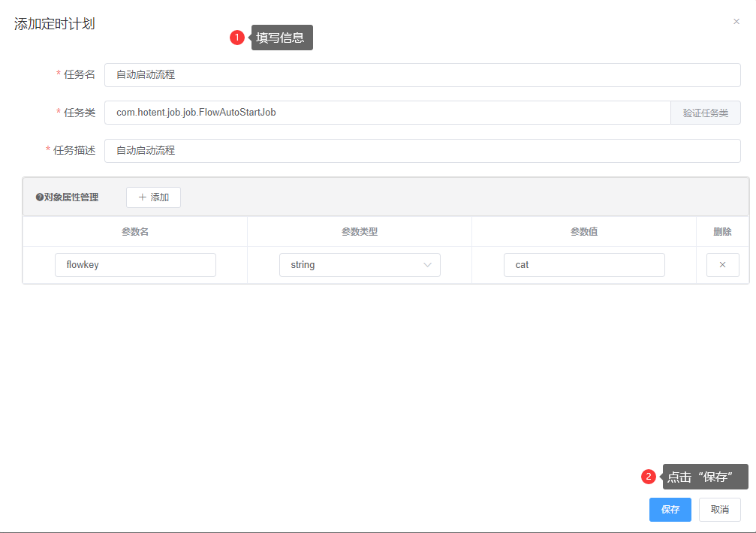The height and width of the screenshot is (533, 756).
Task: Click the 验证任务类 button
Action: point(705,113)
